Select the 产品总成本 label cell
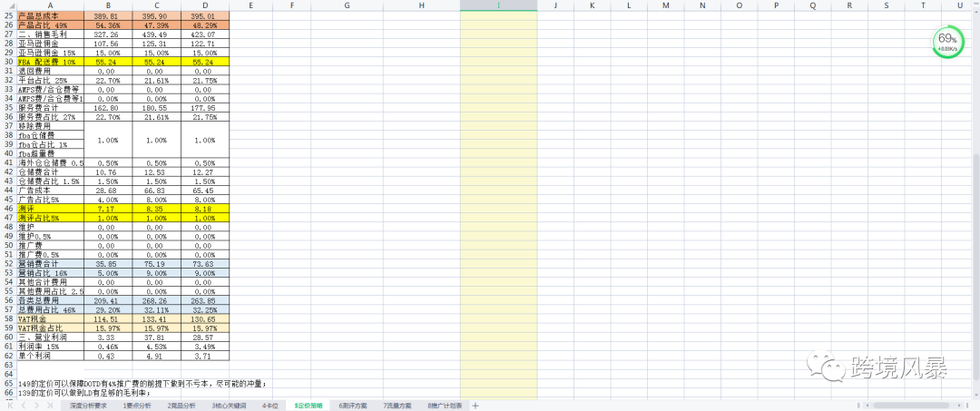Screen dimensions: 980x411 (51, 15)
